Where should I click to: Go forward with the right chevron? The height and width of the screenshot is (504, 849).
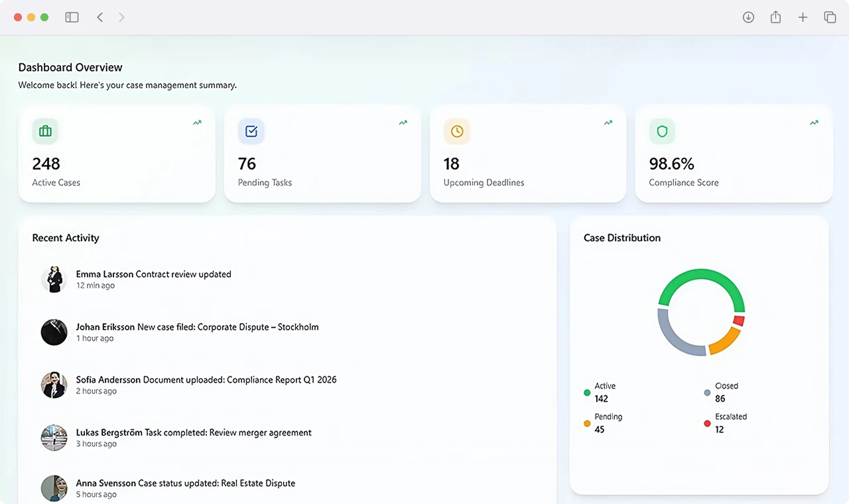click(121, 17)
